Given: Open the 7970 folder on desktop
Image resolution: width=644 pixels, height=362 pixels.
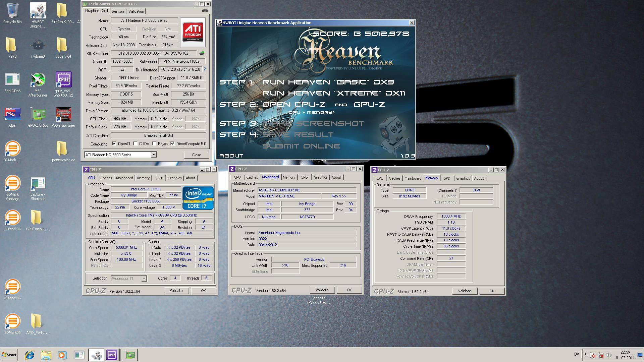Looking at the screenshot, I should 12,48.
